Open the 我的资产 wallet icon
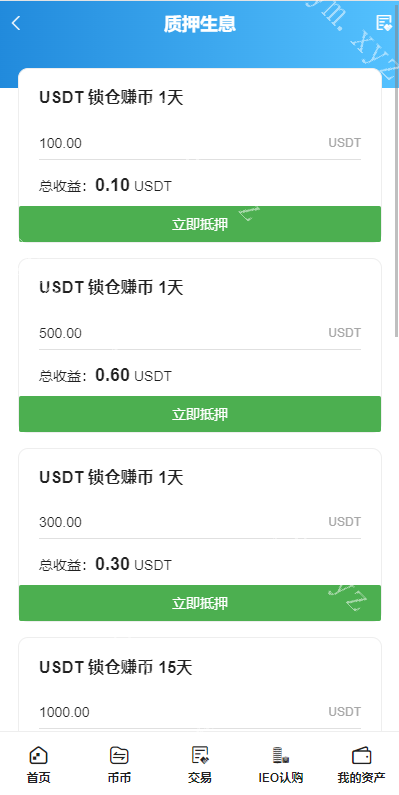Viewport: 399px width, 795px height. click(x=361, y=755)
